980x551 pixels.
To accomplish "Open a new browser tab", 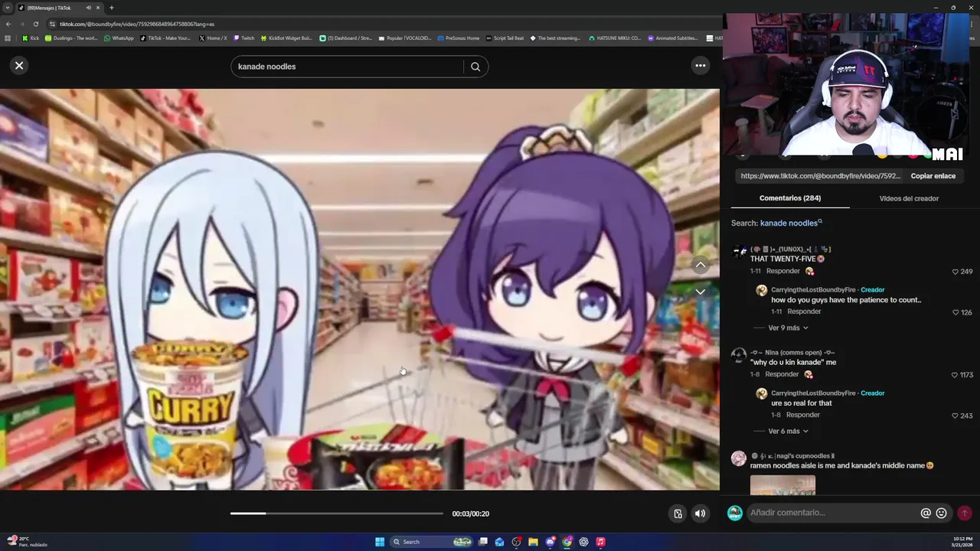I will click(x=111, y=8).
